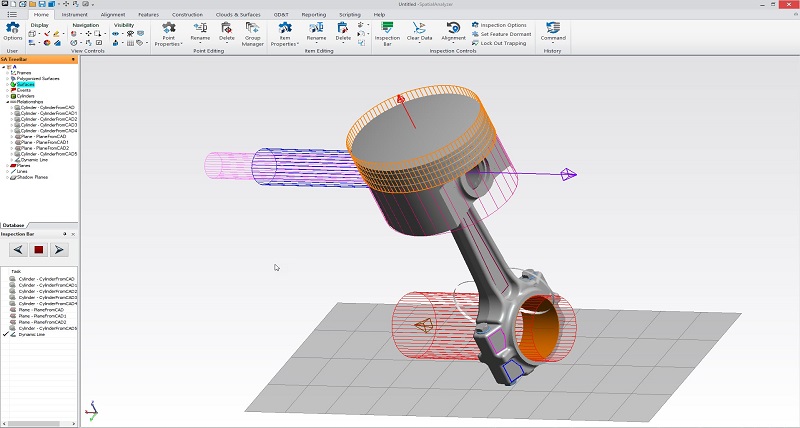Click the red stop button in Inspection Bar
Viewport: 800px width, 428px height.
[38, 249]
